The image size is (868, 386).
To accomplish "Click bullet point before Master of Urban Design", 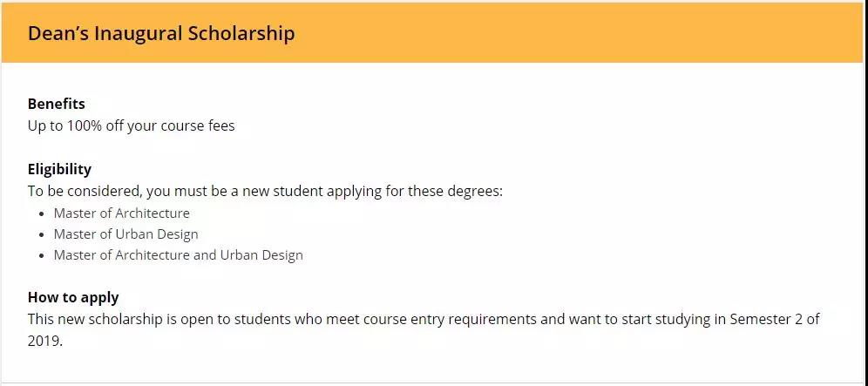I will 43,235.
